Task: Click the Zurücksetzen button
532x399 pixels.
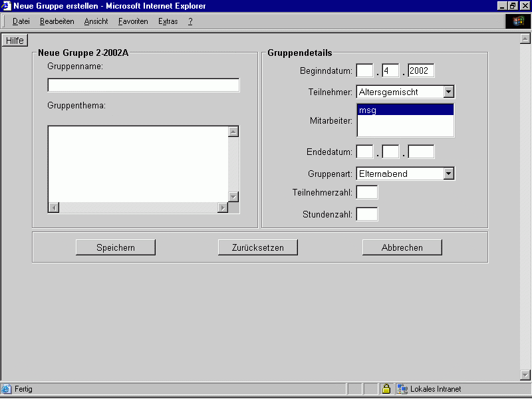Action: point(257,247)
